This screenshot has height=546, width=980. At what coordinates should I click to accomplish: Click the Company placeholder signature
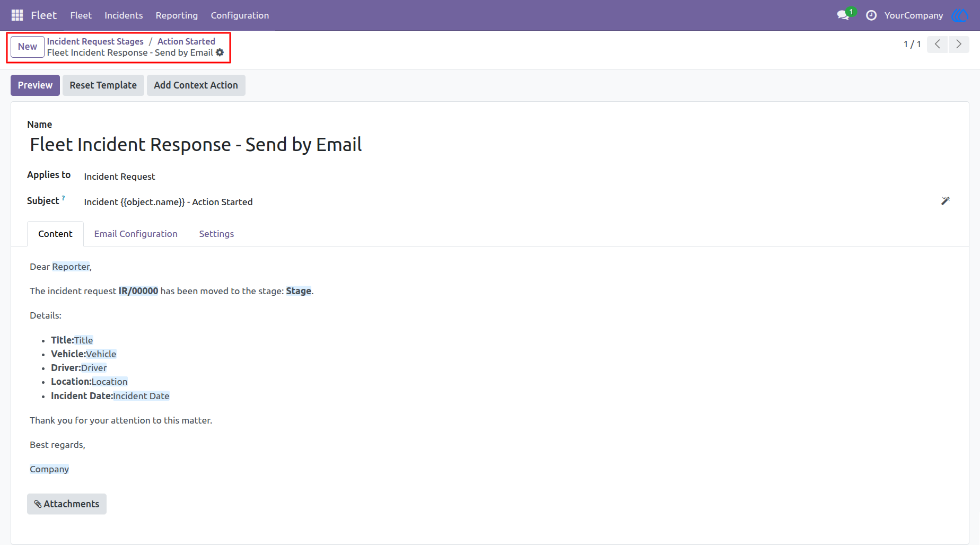pos(49,469)
